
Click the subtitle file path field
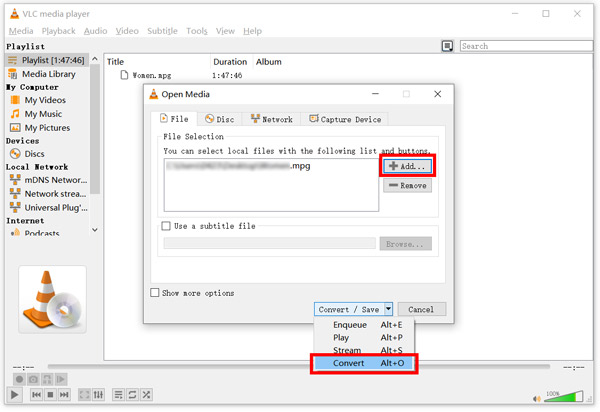(269, 244)
